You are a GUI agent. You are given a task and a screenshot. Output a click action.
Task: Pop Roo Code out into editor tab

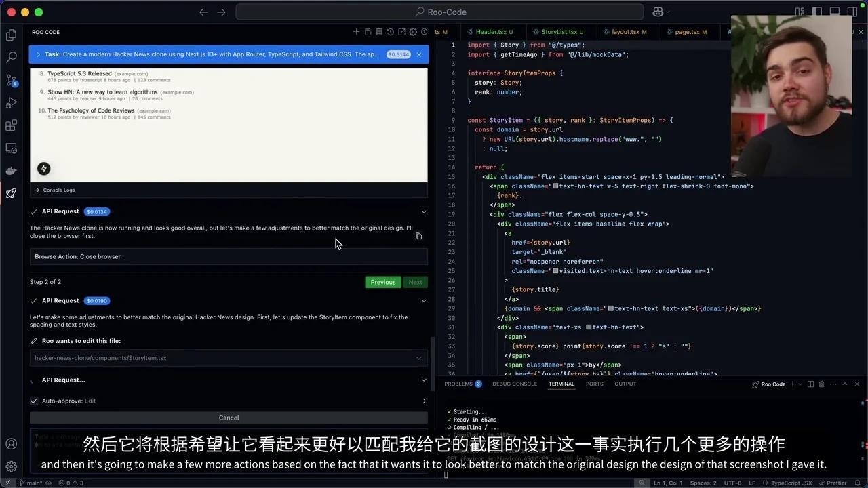coord(401,32)
